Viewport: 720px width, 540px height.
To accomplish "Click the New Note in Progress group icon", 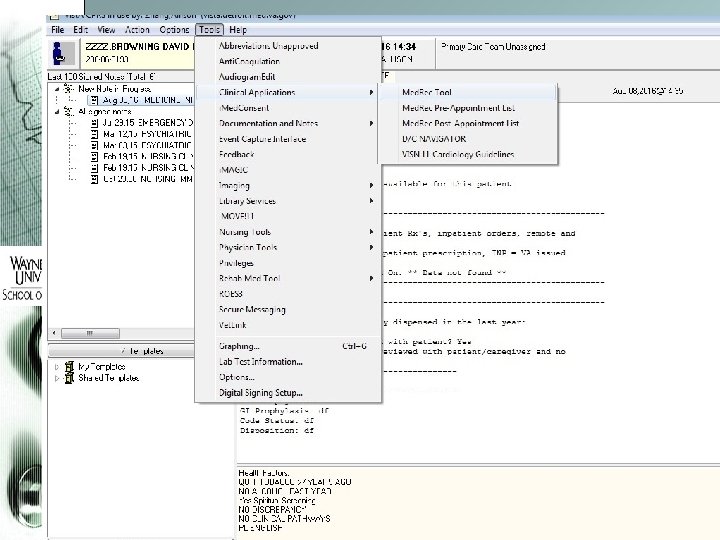I will click(x=69, y=89).
